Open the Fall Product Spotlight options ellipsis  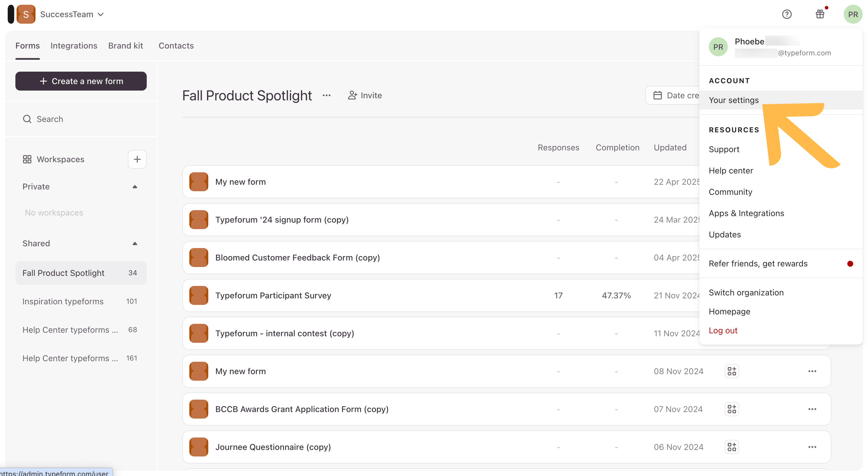click(x=326, y=95)
